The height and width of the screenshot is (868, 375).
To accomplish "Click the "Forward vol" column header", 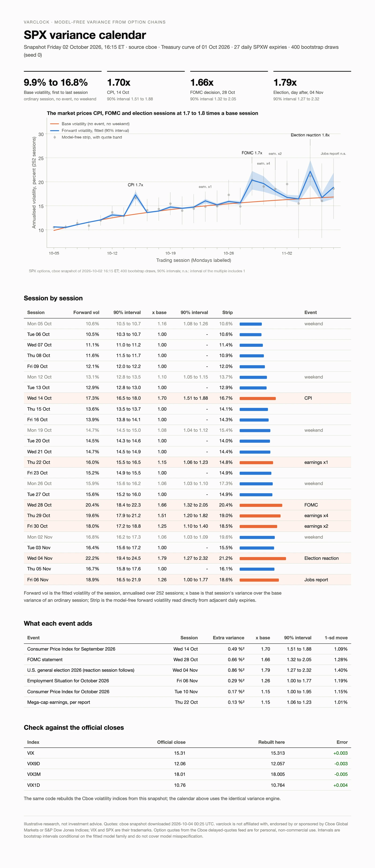I will [86, 312].
